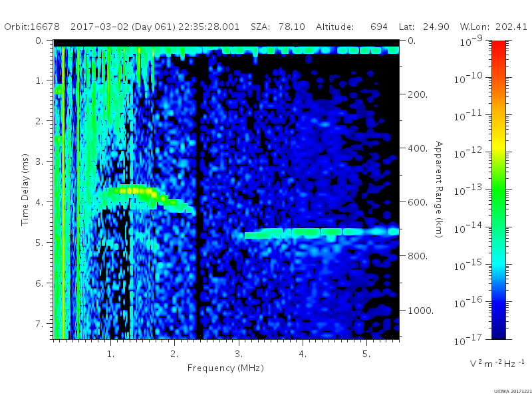Click the red top of color bar

point(498,46)
